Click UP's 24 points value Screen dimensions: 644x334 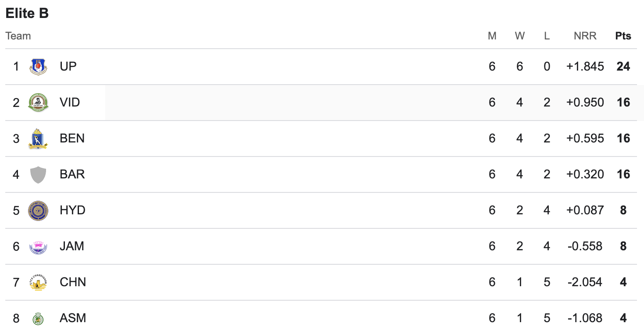point(623,67)
